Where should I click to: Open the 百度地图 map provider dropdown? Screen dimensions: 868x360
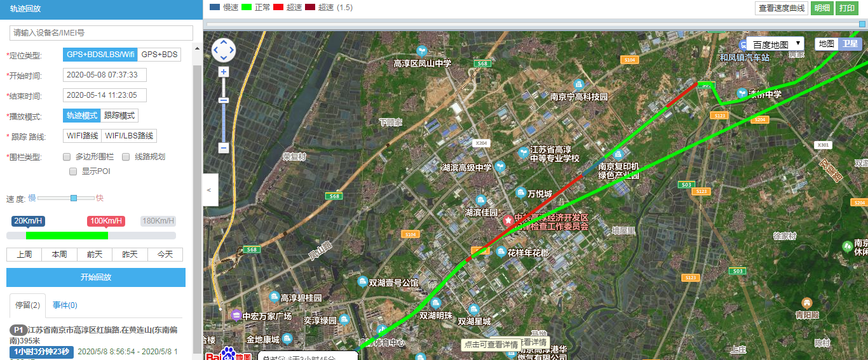(775, 44)
